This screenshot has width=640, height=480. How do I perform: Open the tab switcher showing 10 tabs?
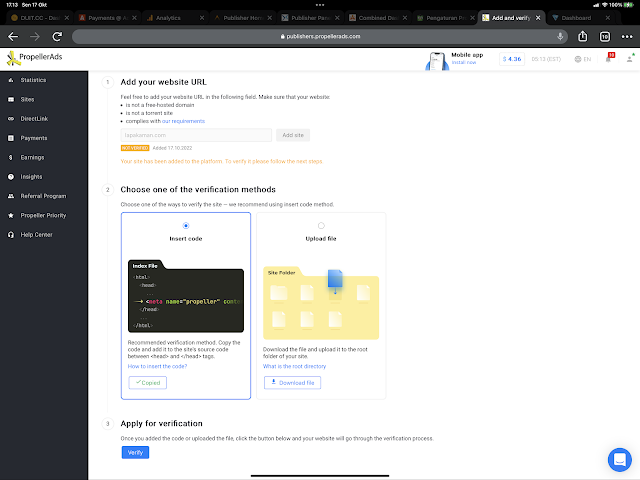click(604, 37)
